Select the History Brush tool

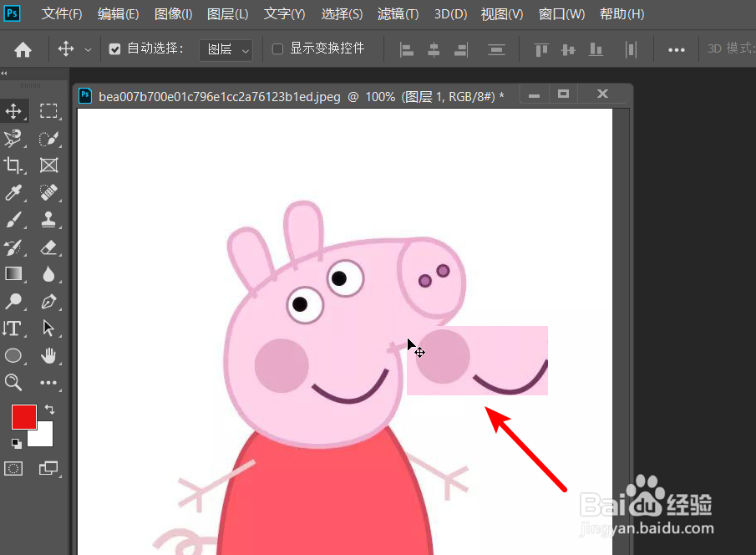(13, 247)
